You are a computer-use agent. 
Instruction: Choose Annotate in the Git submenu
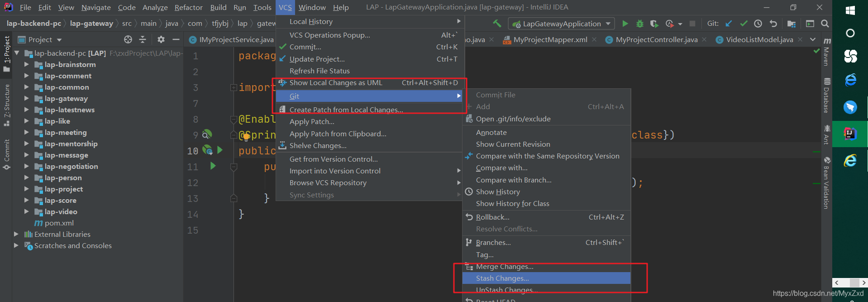546,132
